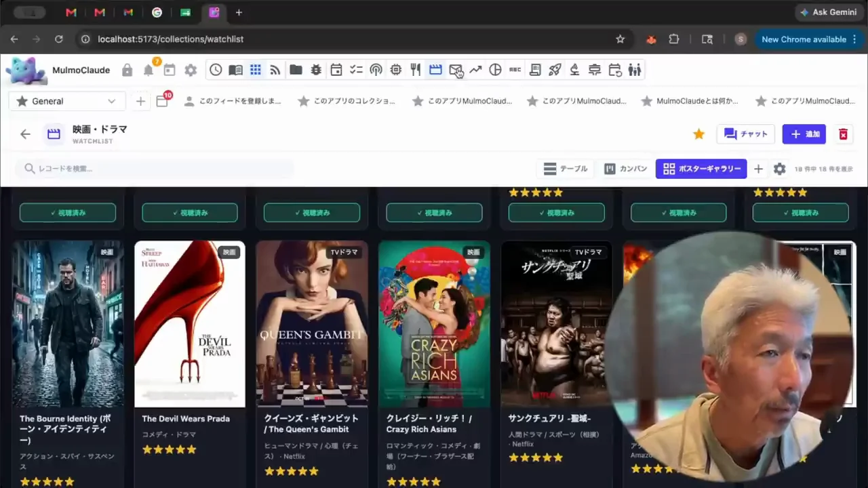Add a new view with the plus beside Poster Gallery
868x488 pixels.
(x=758, y=169)
